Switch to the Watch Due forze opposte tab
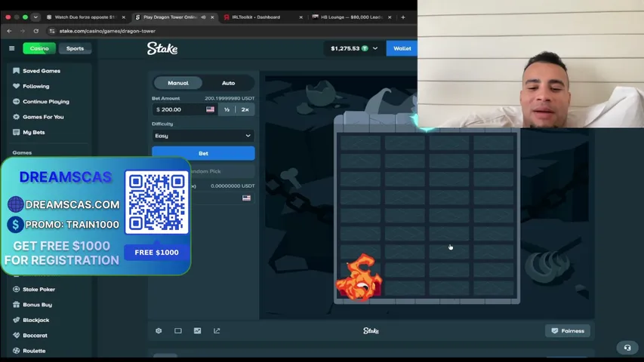 point(85,17)
